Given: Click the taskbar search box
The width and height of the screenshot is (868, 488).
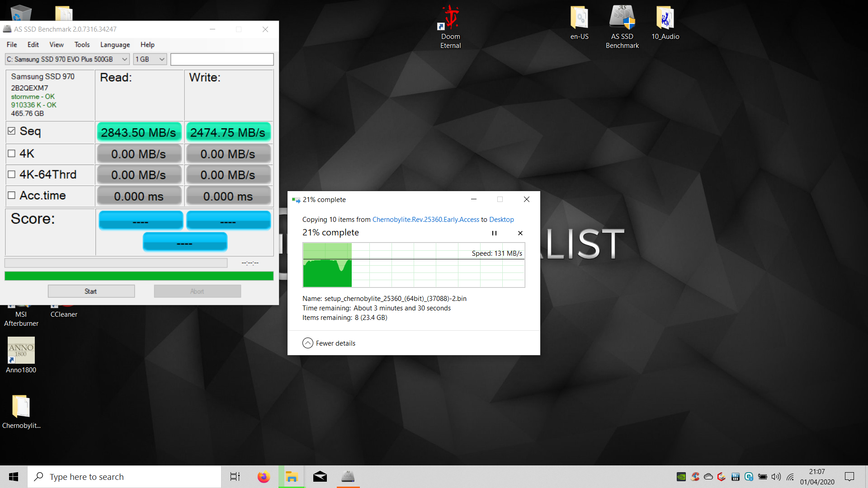Looking at the screenshot, I should [124, 477].
